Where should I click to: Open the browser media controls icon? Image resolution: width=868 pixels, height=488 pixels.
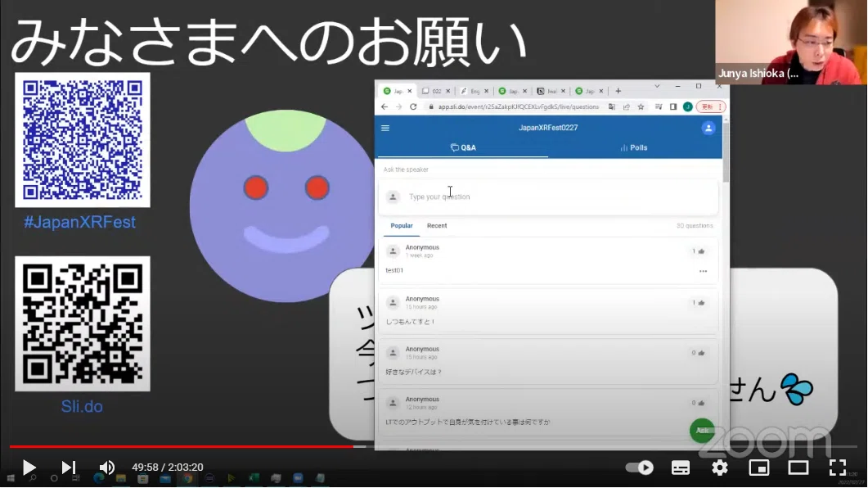click(659, 107)
